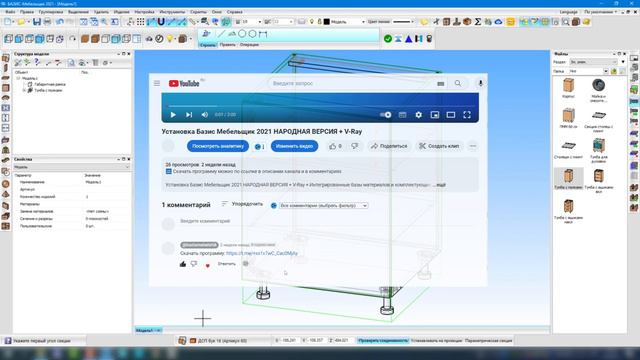Click the Save floppy disk icon
The width and height of the screenshot is (640, 360).
(37, 22)
